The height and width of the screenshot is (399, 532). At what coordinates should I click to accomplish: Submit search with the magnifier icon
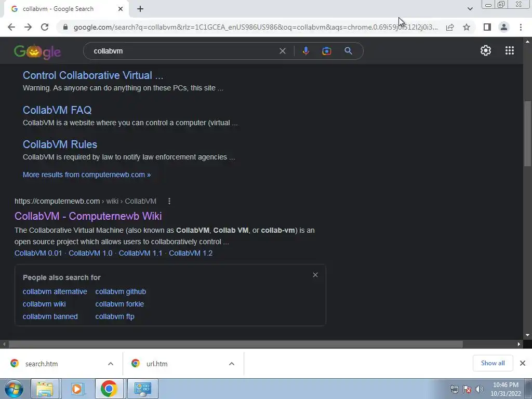pyautogui.click(x=348, y=51)
